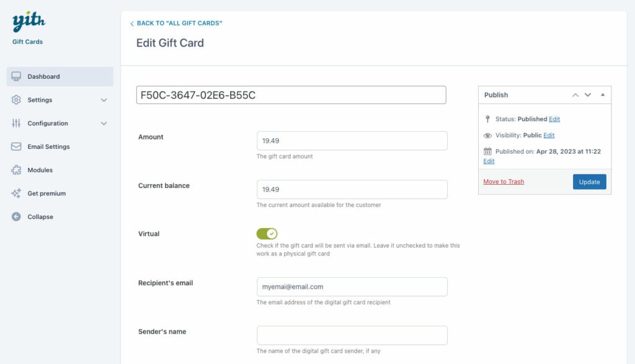
Task: Click the YITH logo
Action: point(29,22)
